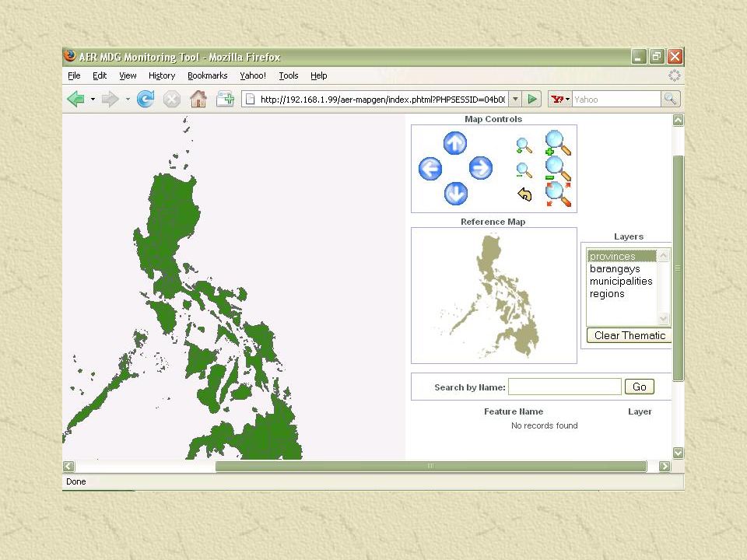Screen dimensions: 747x560
Task: Open the File menu
Action: [74, 75]
